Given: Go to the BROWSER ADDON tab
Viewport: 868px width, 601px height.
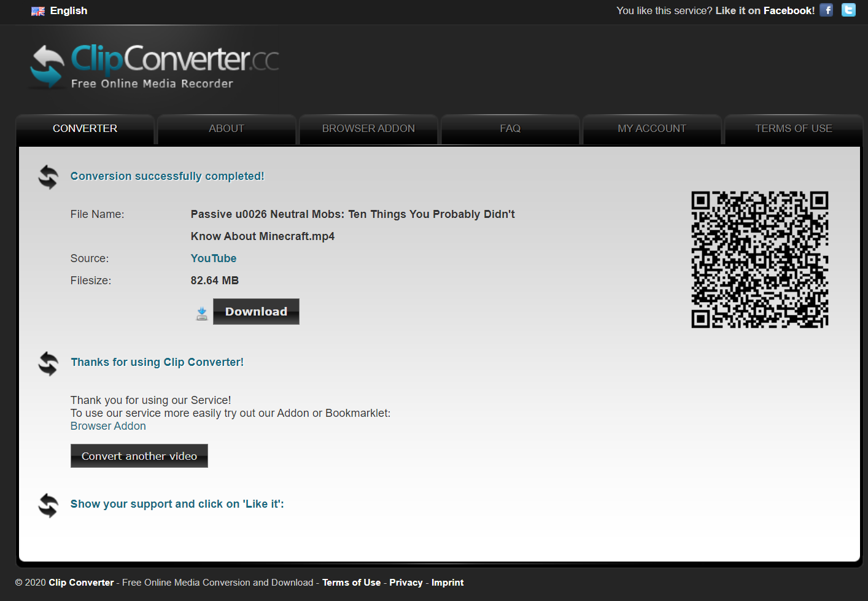Looking at the screenshot, I should [x=368, y=129].
